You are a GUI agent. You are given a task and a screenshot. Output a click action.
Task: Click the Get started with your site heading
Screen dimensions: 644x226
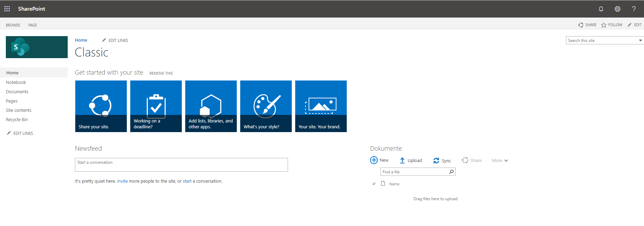109,73
